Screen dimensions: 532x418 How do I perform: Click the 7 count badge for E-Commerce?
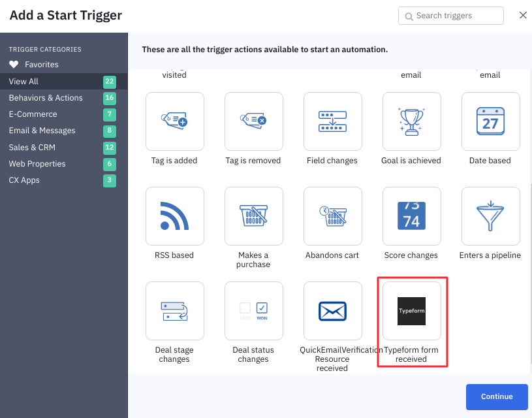click(110, 114)
